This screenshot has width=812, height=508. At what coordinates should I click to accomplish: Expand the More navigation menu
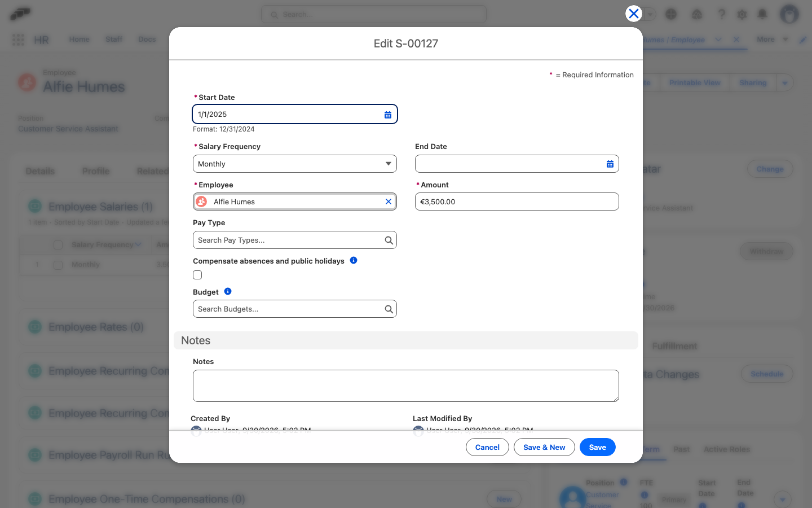(773, 40)
